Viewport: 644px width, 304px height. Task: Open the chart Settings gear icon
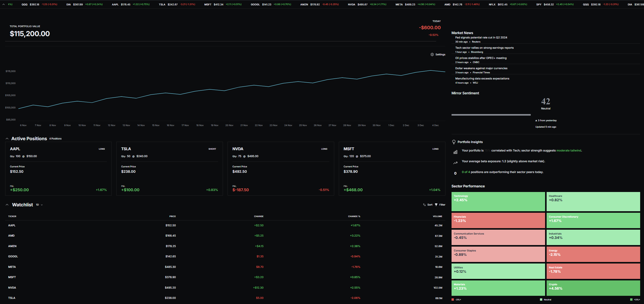coord(433,54)
